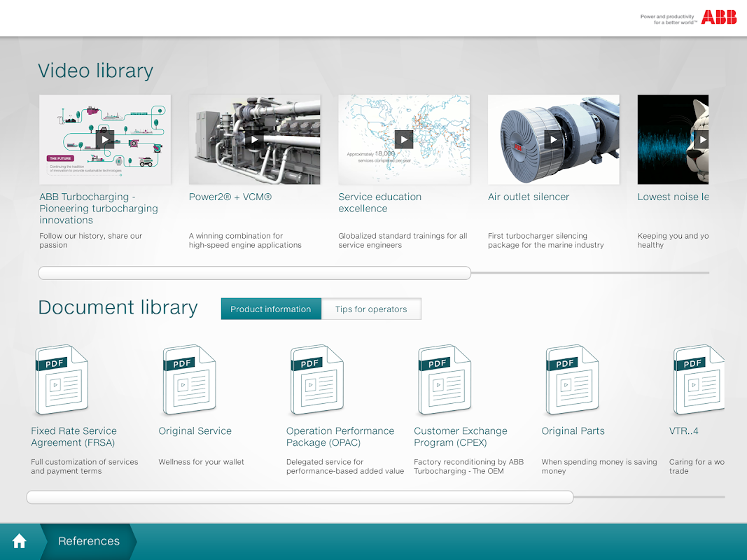Switch to the Tips for operators tab

tap(371, 309)
